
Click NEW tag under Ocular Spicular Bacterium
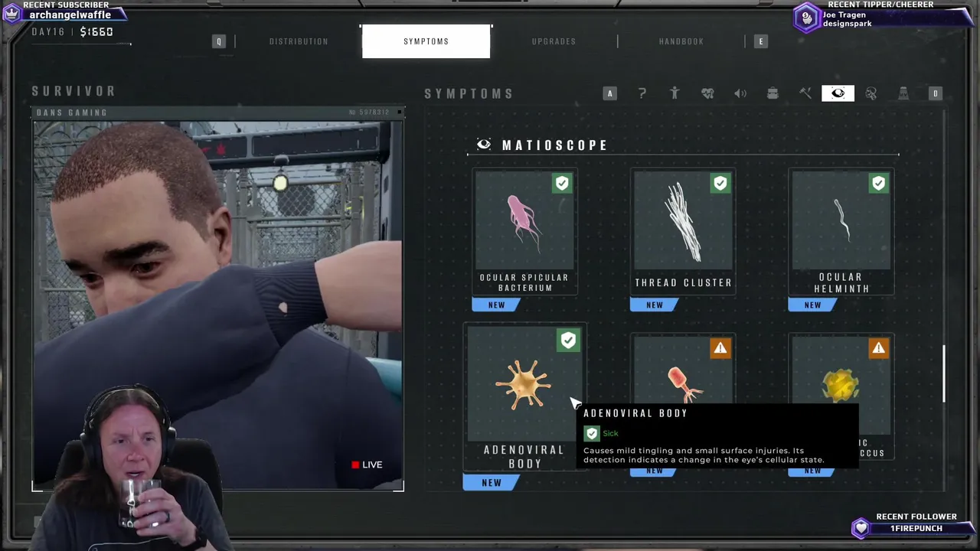click(497, 305)
